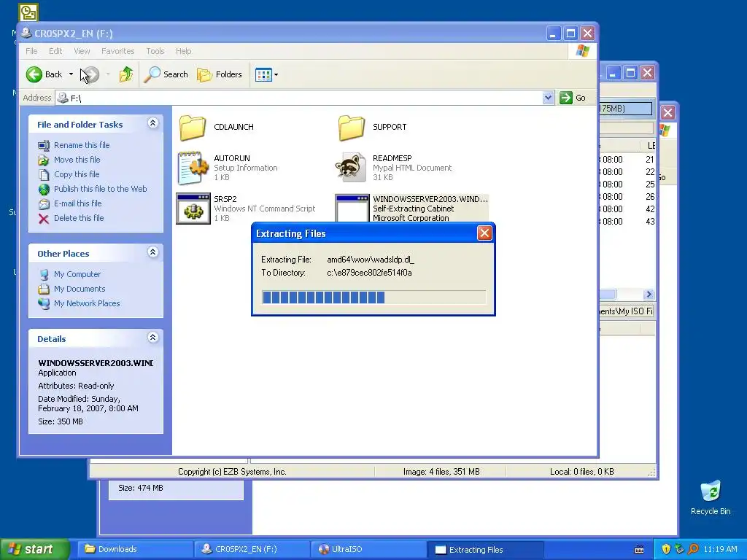The height and width of the screenshot is (560, 747).
Task: Select the SRSP2 command script icon
Action: click(193, 209)
